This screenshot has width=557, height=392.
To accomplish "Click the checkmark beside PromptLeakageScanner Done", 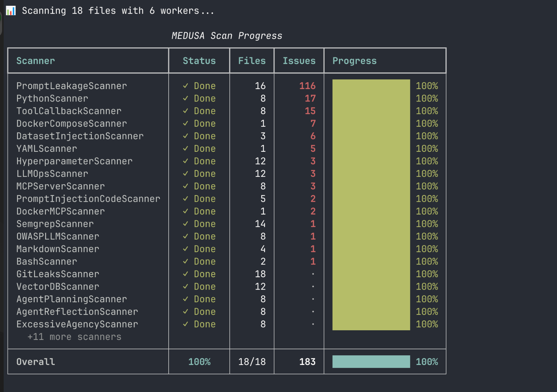I will tap(186, 86).
